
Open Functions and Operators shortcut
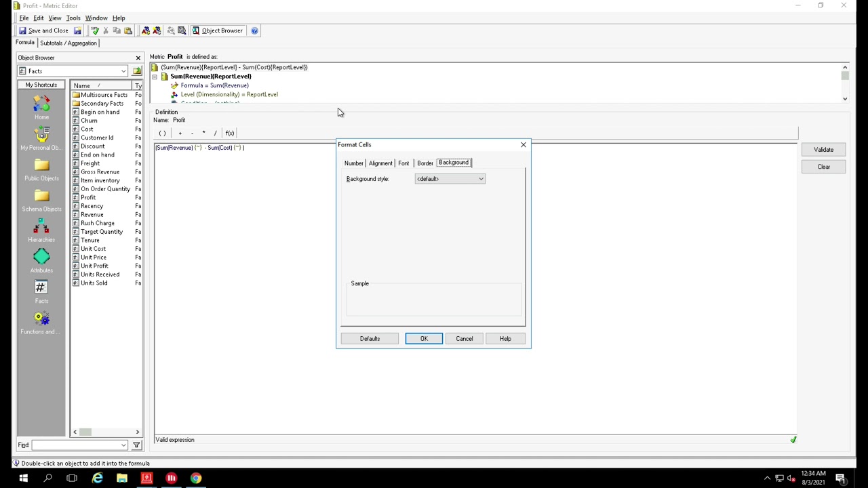coord(41,323)
